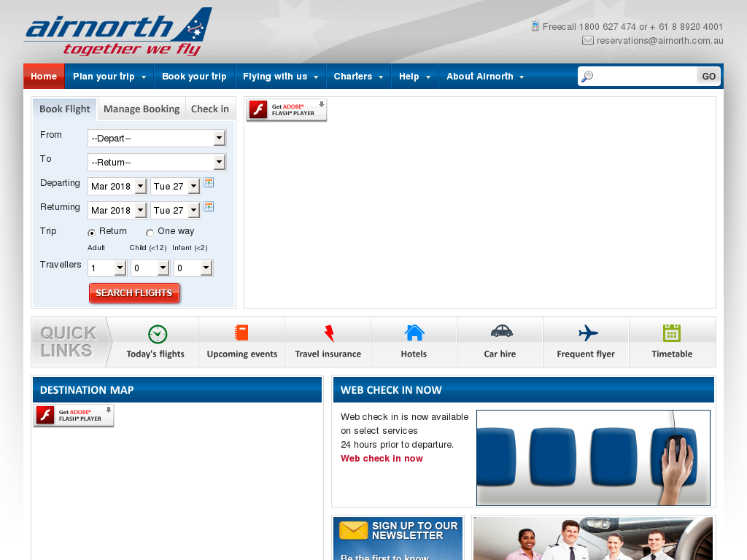Click the Frequent flyer airplane icon
This screenshot has width=747, height=560.
point(586,334)
